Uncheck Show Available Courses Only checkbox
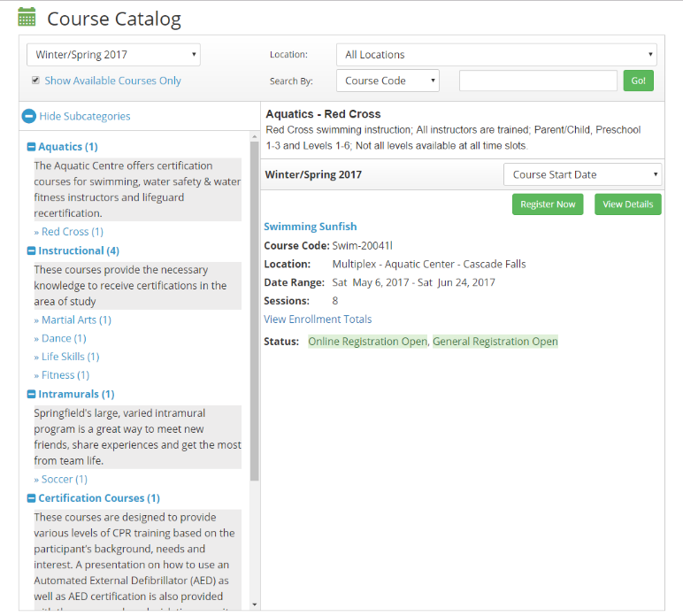The image size is (683, 616). coord(35,81)
